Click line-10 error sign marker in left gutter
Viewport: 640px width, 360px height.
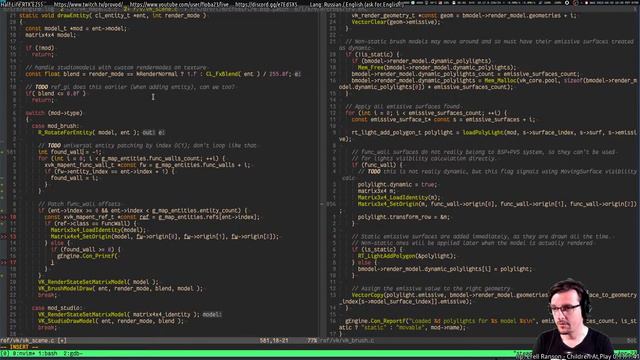pyautogui.click(x=3, y=217)
